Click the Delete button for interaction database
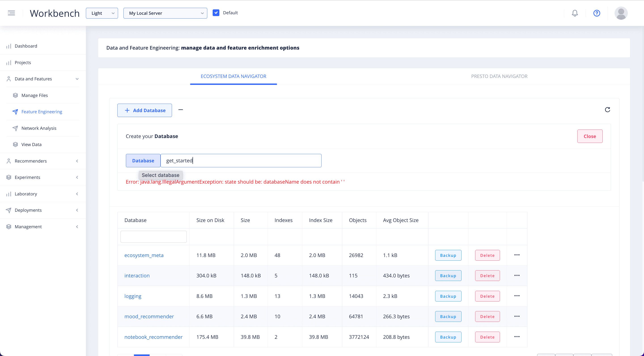This screenshot has width=644, height=356. [487, 275]
